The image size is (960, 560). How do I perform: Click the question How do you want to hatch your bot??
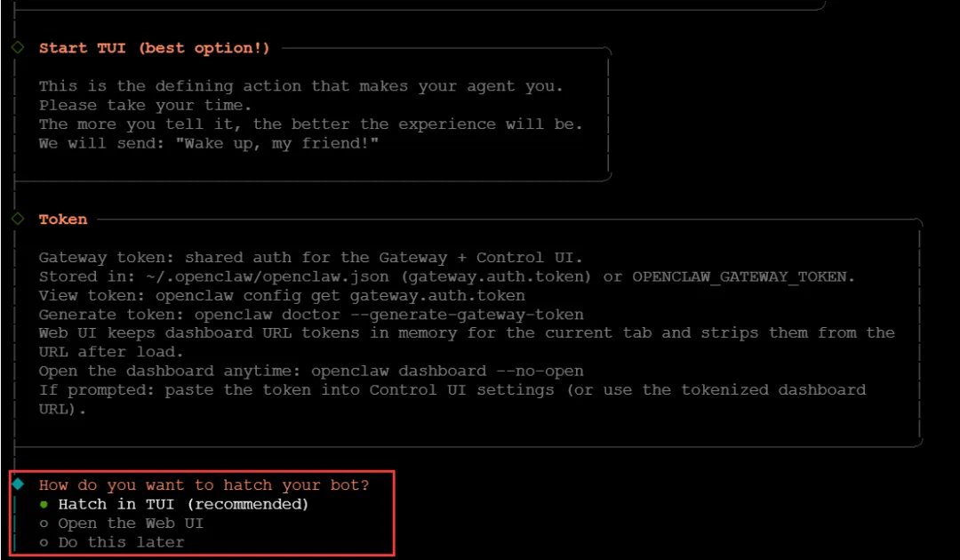point(204,485)
